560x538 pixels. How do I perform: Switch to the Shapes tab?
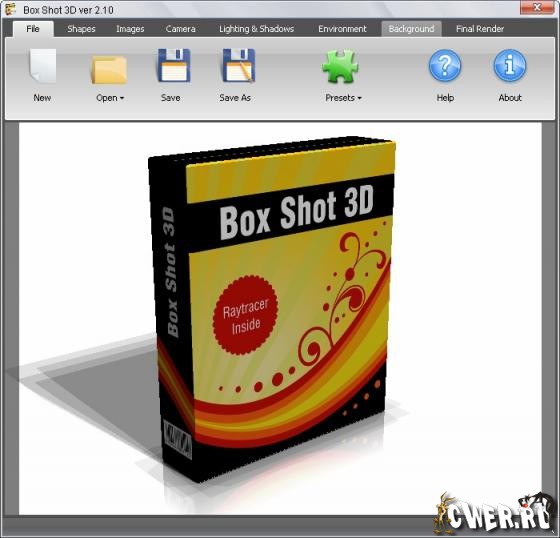click(x=81, y=29)
